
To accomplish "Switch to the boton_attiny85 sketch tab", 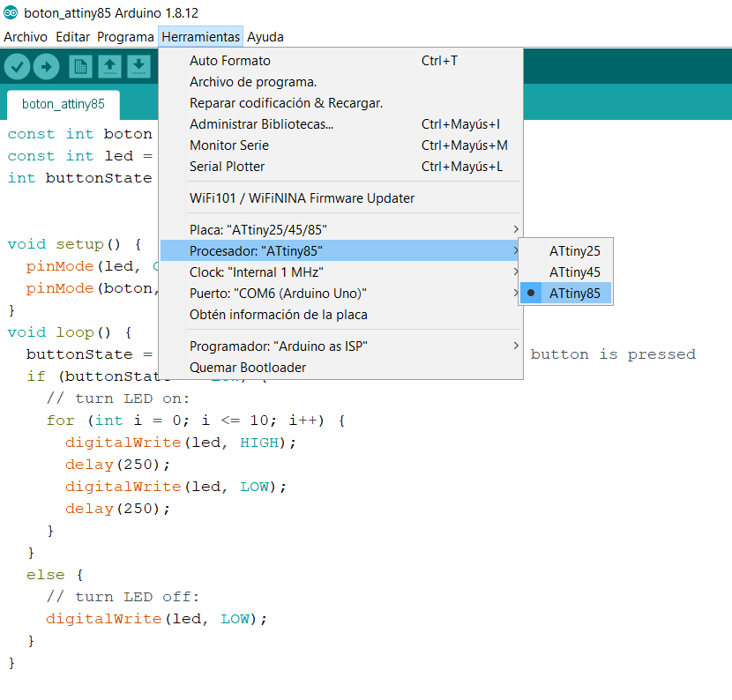I will click(63, 104).
